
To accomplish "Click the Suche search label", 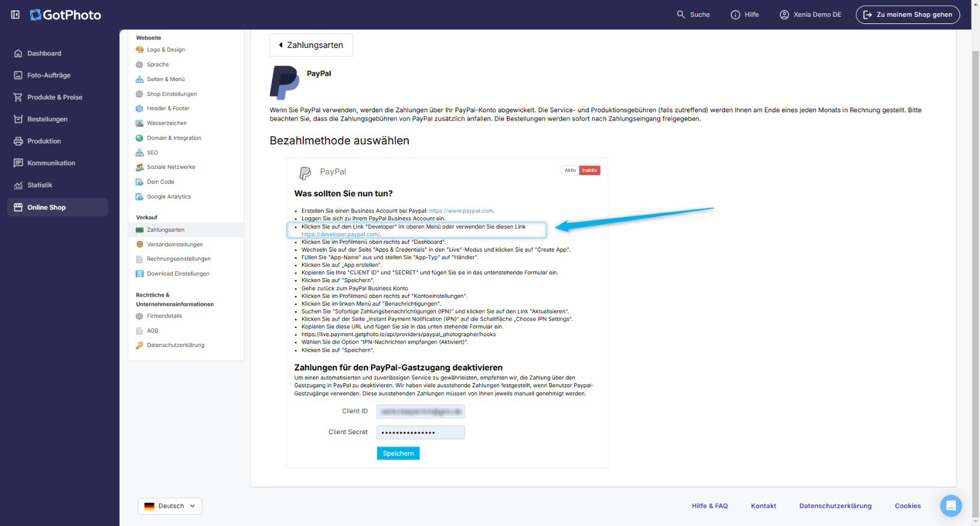I will tap(700, 14).
